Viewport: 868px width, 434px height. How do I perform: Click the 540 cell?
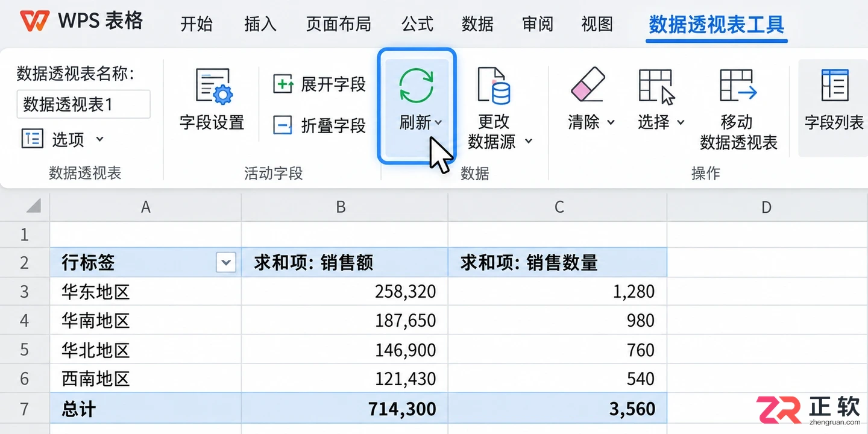pyautogui.click(x=558, y=379)
